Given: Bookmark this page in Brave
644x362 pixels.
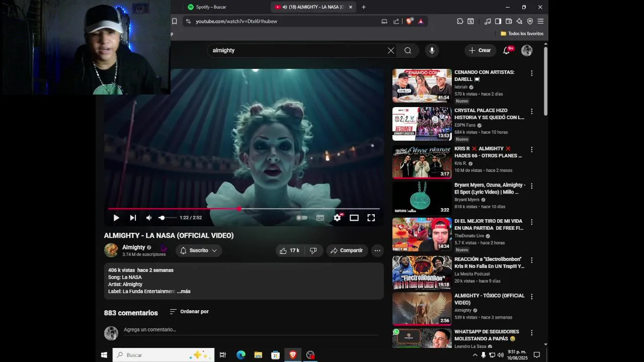Looking at the screenshot, I should [174, 21].
